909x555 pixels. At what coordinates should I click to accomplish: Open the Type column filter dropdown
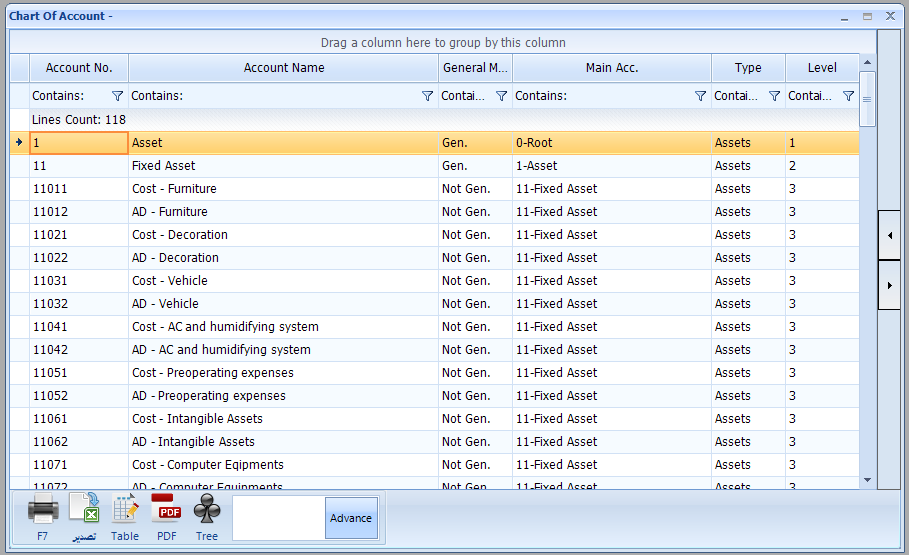coord(774,96)
